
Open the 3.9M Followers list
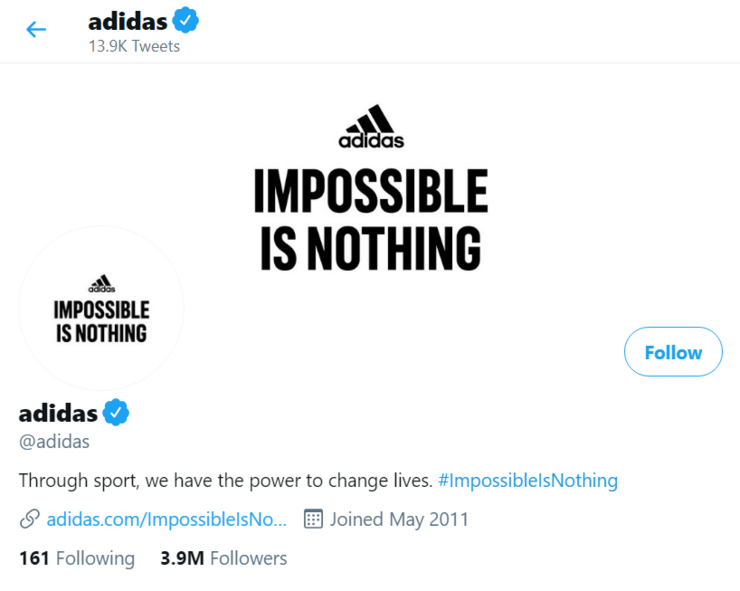click(x=223, y=558)
